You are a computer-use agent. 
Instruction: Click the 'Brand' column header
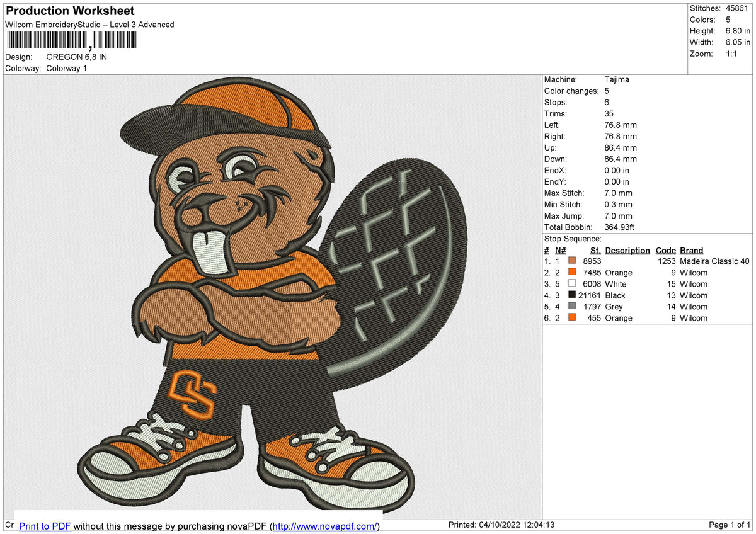pos(692,250)
